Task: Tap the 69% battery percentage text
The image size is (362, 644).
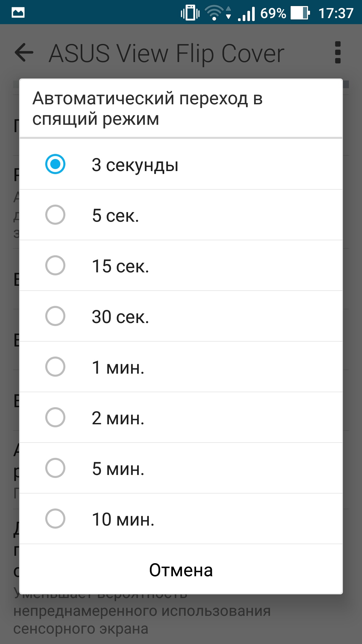Action: tap(273, 13)
